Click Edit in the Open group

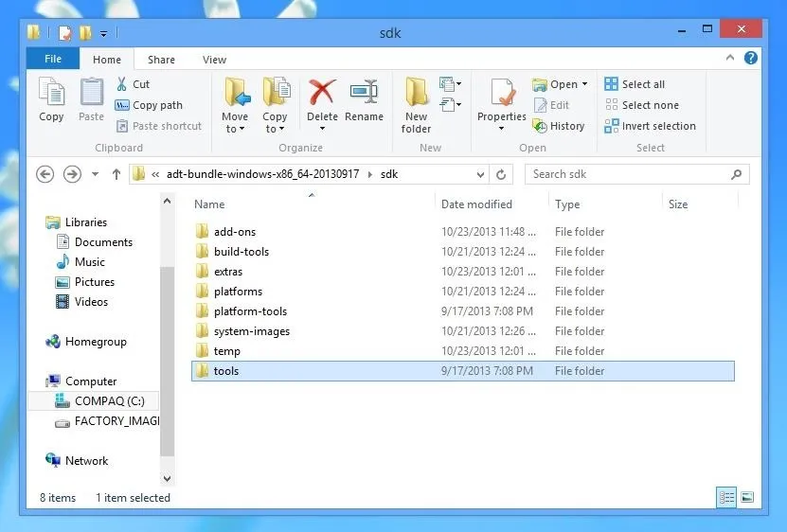[551, 105]
